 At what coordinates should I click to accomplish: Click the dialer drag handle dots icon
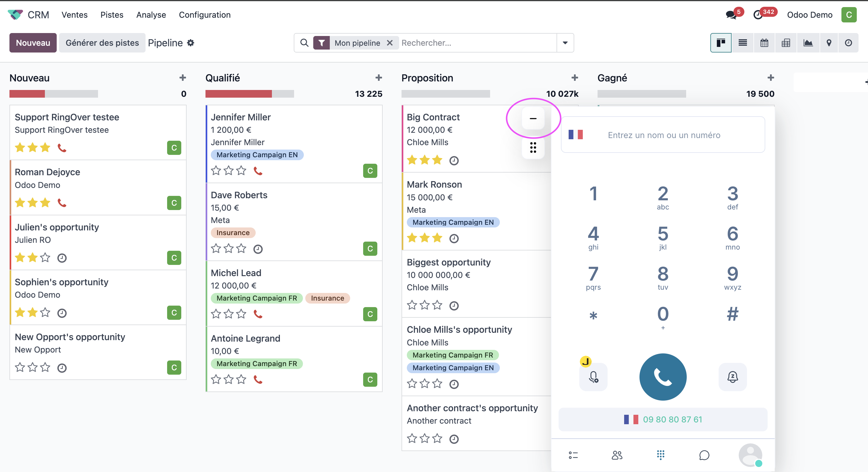(x=533, y=147)
